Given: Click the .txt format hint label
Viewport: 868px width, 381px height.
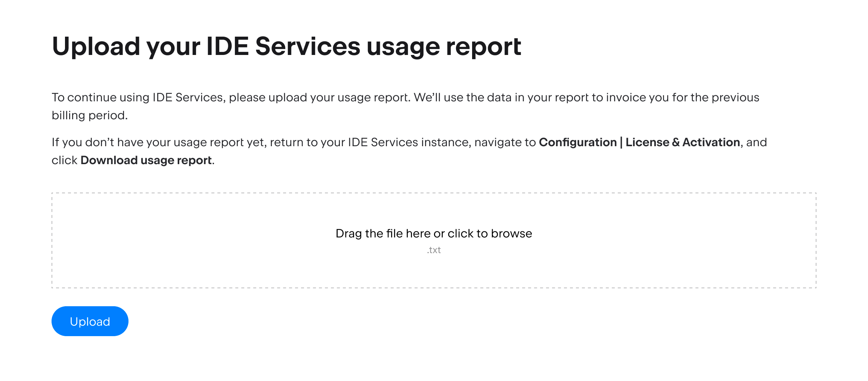Looking at the screenshot, I should click(433, 250).
